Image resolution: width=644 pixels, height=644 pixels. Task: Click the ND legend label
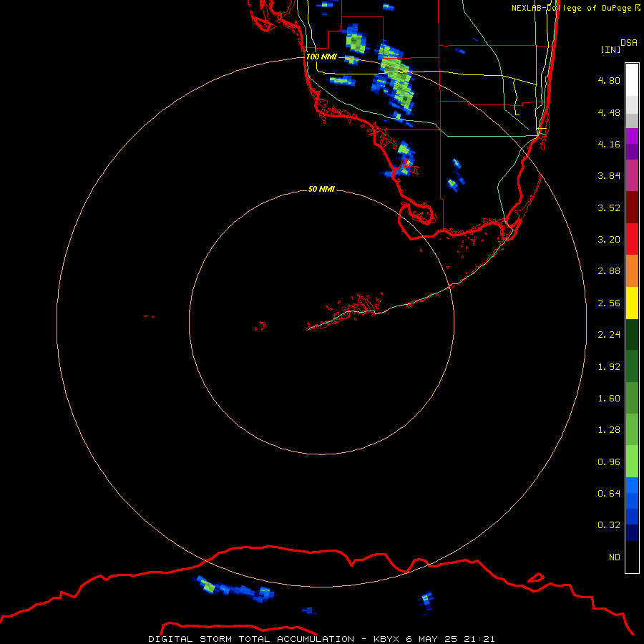615,557
